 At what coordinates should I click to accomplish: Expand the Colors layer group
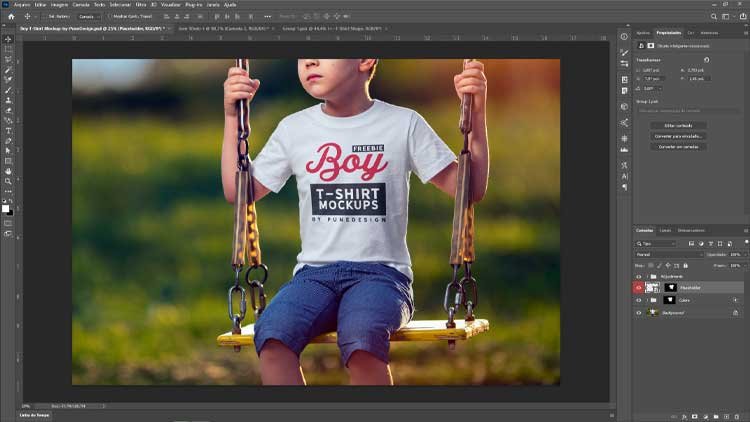647,300
